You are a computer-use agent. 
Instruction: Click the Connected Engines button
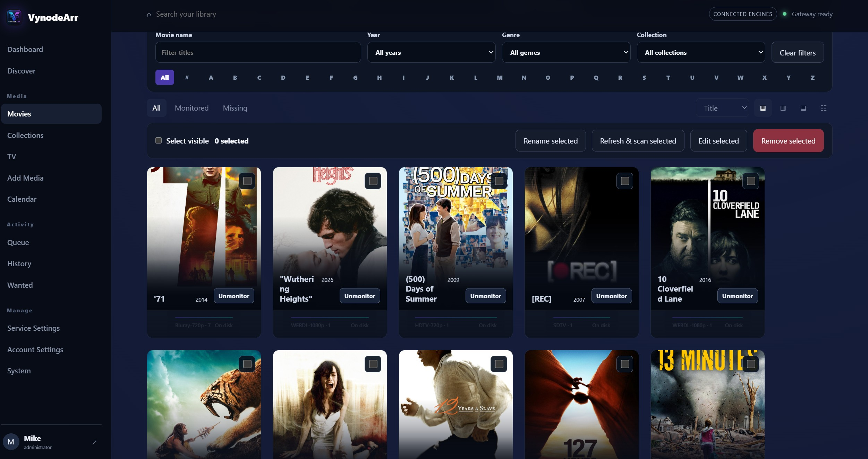[x=743, y=14]
